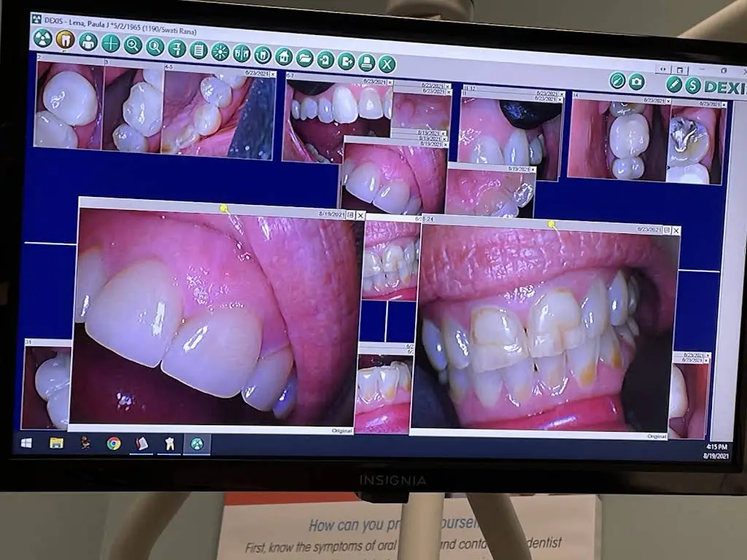Click the green X exit icon
Screen dimensions: 747x560
tap(387, 64)
